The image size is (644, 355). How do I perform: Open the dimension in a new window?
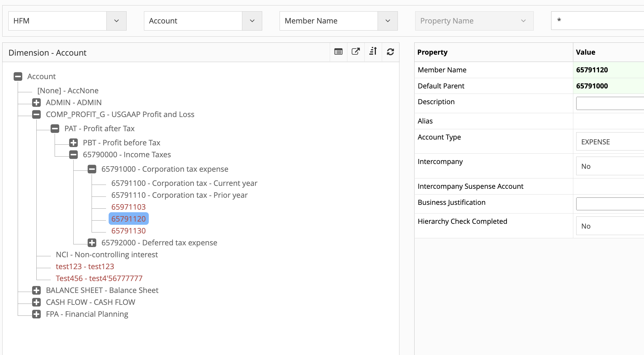pyautogui.click(x=355, y=51)
